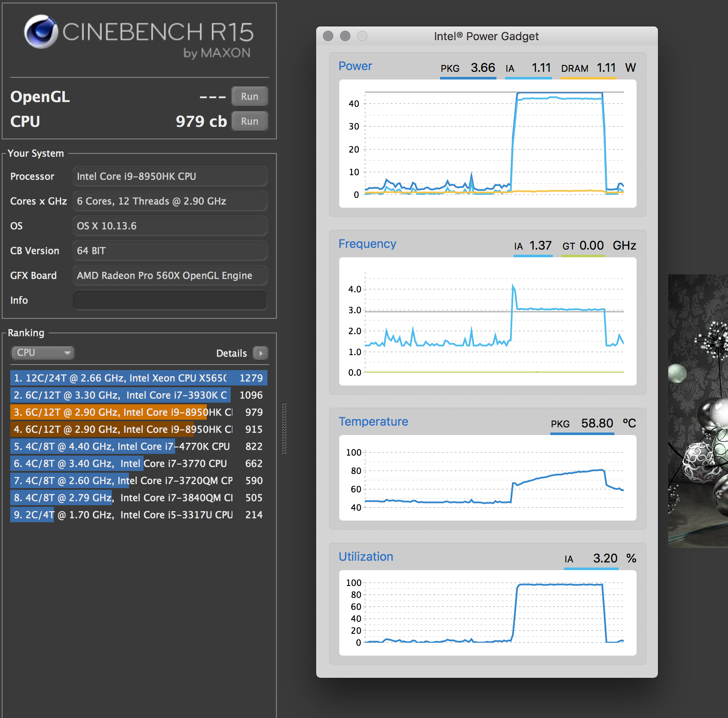This screenshot has width=728, height=718.
Task: Close the Intel Power Gadget window
Action: point(328,36)
